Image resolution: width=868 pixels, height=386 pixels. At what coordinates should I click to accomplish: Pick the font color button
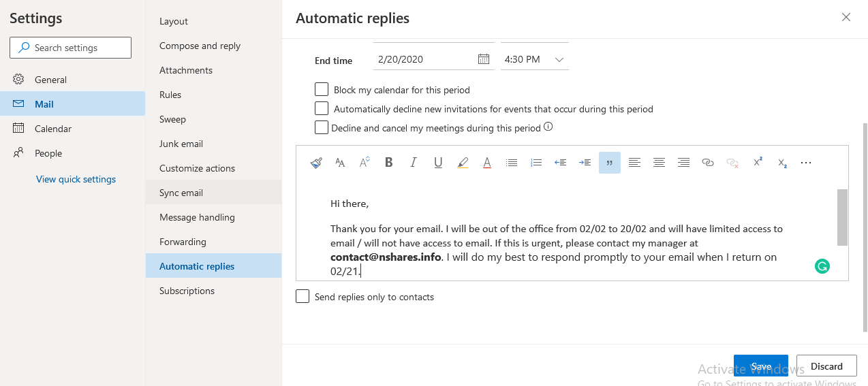click(x=487, y=163)
